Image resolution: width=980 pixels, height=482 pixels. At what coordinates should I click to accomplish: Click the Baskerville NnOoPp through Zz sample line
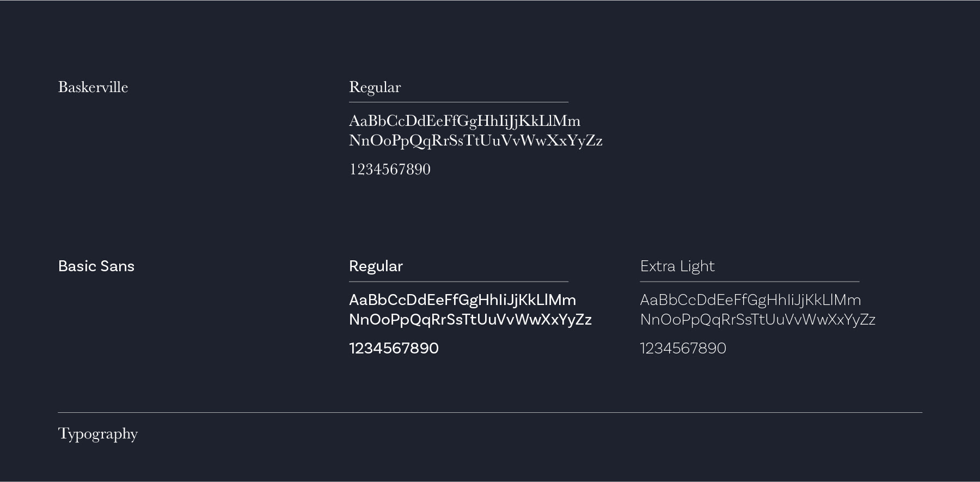[x=475, y=141]
